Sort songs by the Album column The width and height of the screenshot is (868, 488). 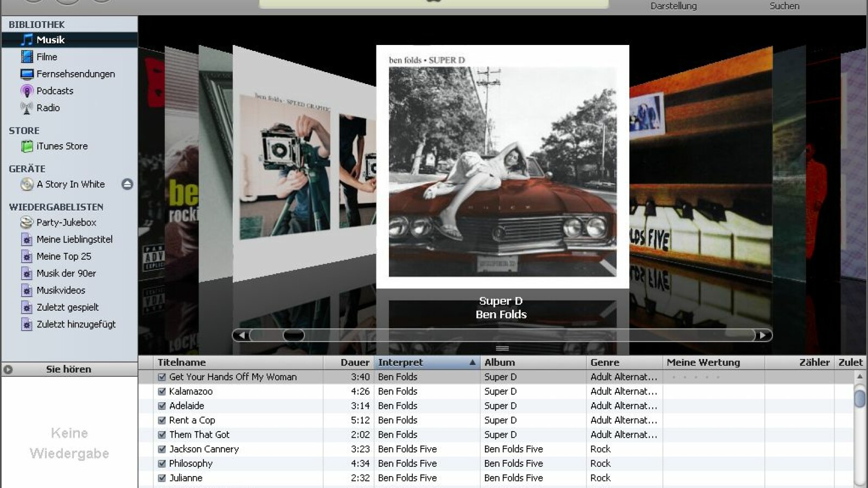pos(500,362)
